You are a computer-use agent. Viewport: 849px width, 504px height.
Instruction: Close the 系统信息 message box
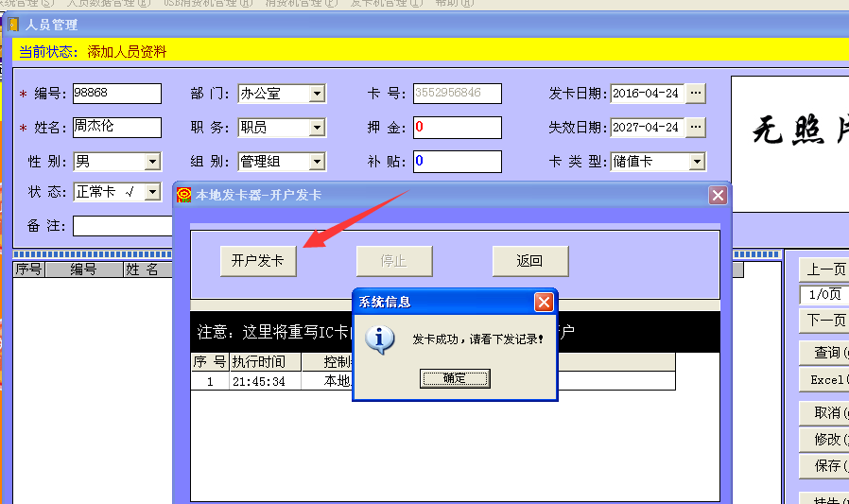coord(544,302)
